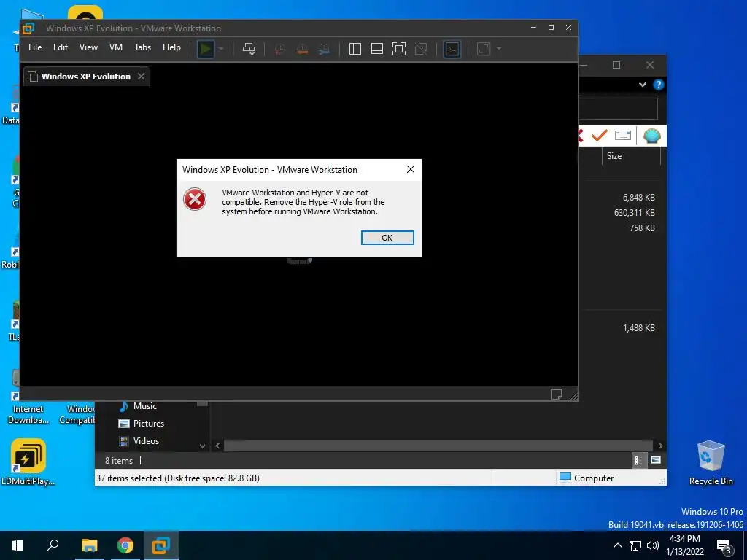Click the console view toolbar icon
The width and height of the screenshot is (747, 560).
coord(452,49)
